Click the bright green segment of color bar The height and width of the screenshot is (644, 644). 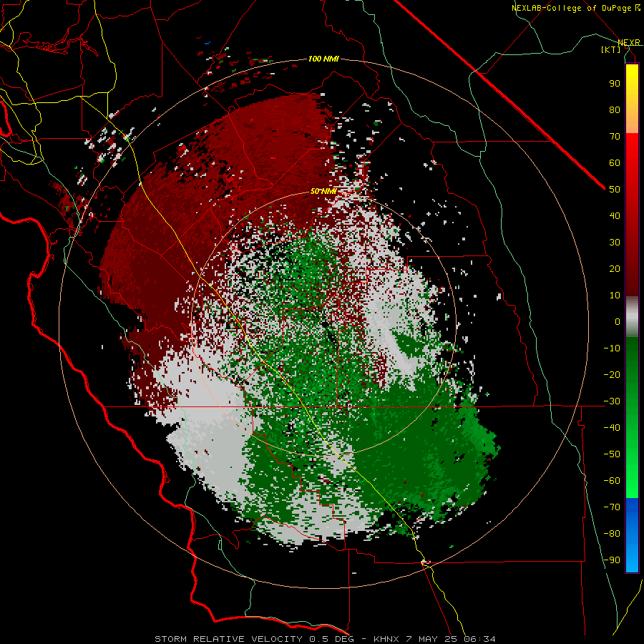pyautogui.click(x=632, y=464)
